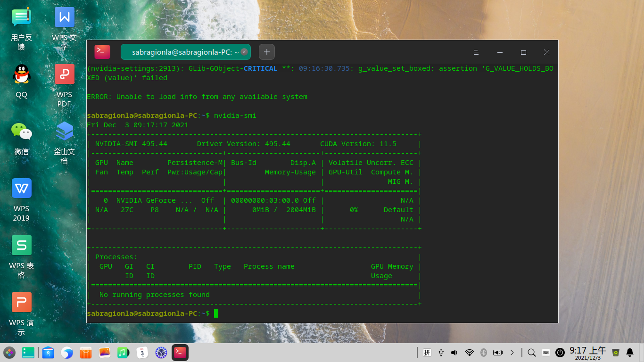Expand the system tray chevron arrow
The width and height of the screenshot is (644, 362).
(x=512, y=353)
